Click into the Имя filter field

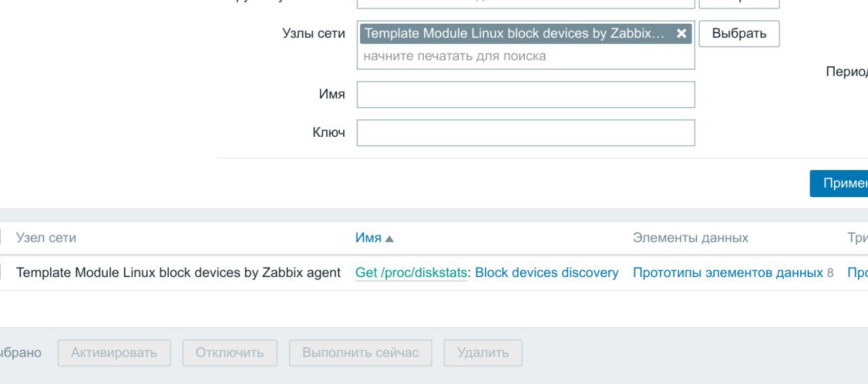pyautogui.click(x=526, y=95)
